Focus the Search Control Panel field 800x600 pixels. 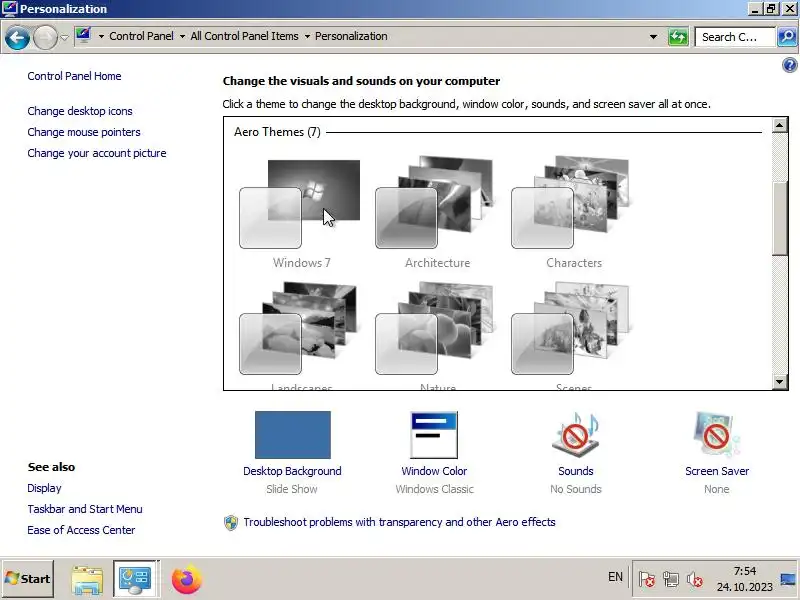735,37
